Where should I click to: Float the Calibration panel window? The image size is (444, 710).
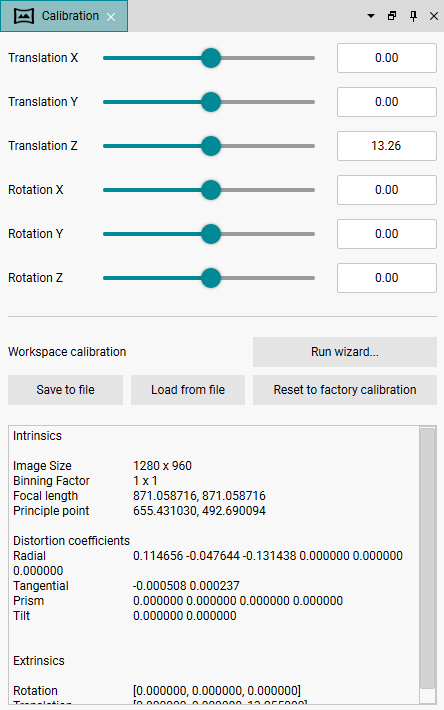[392, 16]
